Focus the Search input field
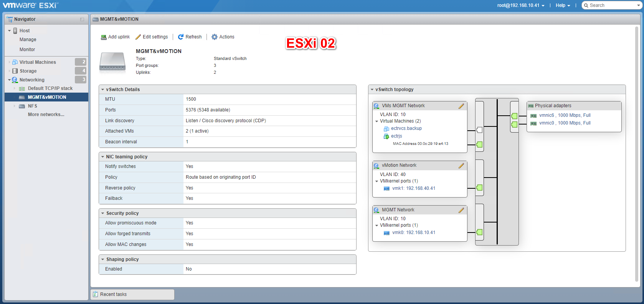The image size is (644, 304). pyautogui.click(x=612, y=5)
